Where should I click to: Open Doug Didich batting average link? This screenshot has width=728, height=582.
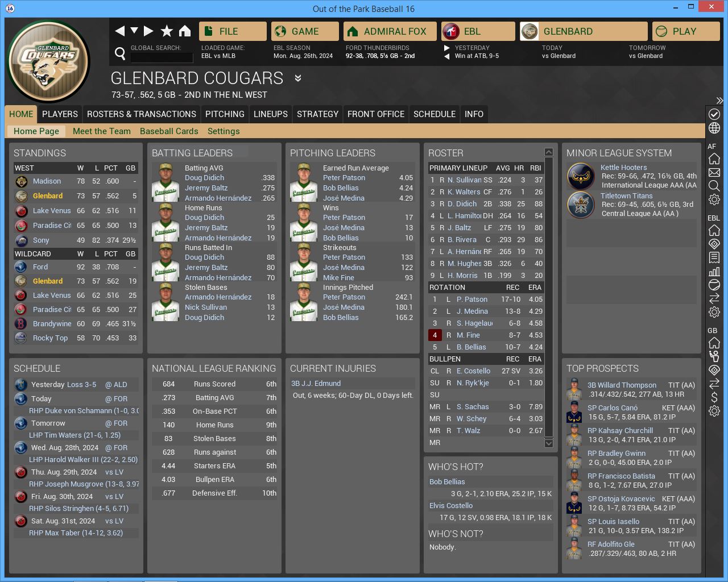tap(204, 178)
